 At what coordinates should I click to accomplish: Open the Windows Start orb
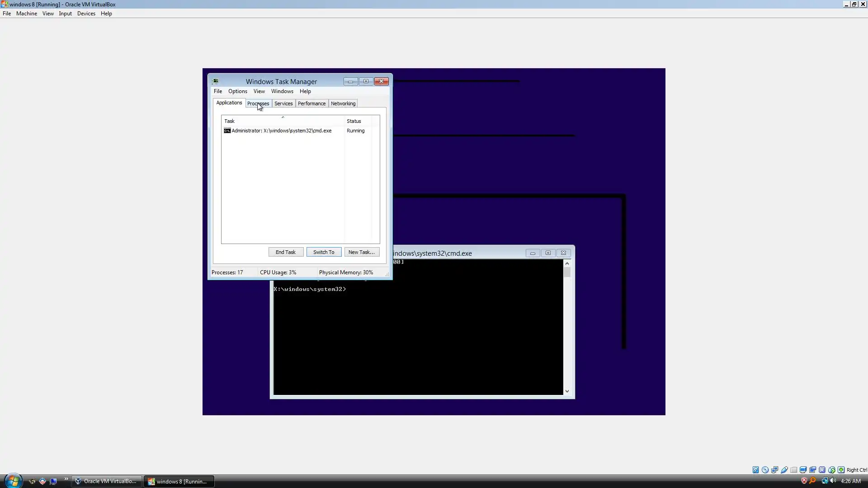click(x=13, y=480)
